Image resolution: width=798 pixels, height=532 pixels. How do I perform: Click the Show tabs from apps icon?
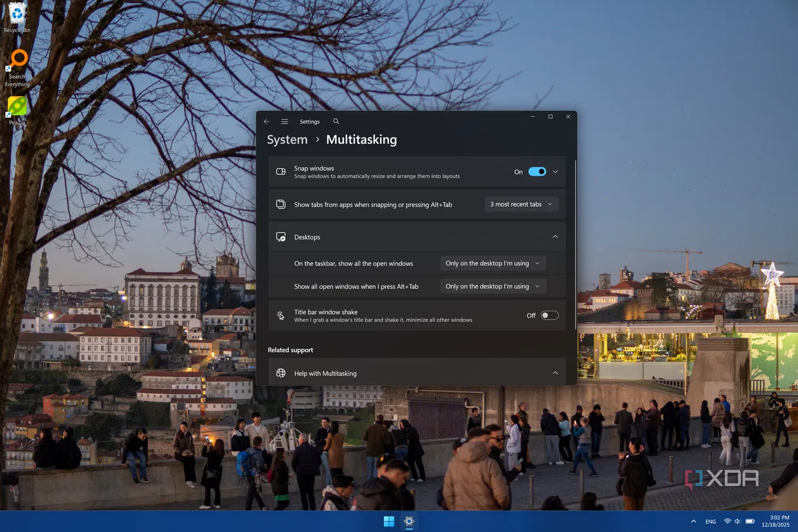tap(281, 204)
